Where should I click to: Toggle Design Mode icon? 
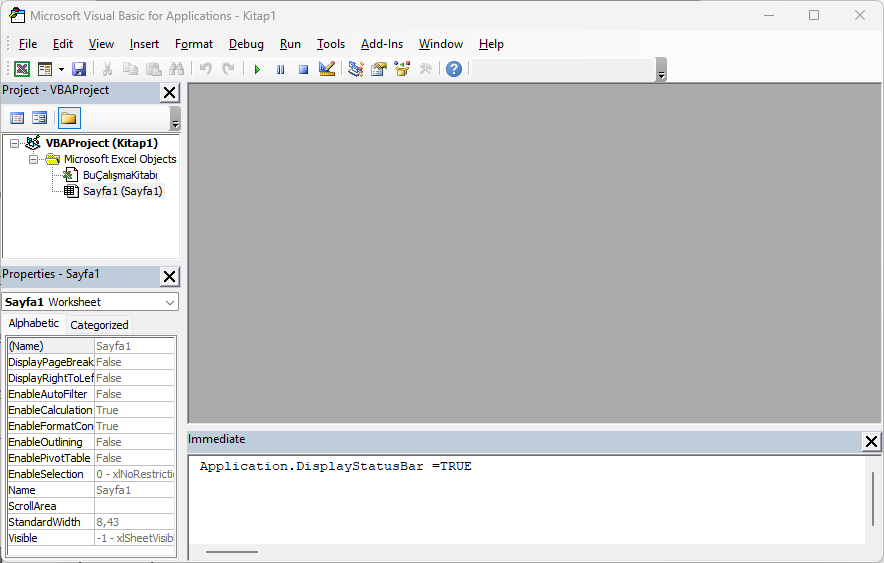pos(327,69)
